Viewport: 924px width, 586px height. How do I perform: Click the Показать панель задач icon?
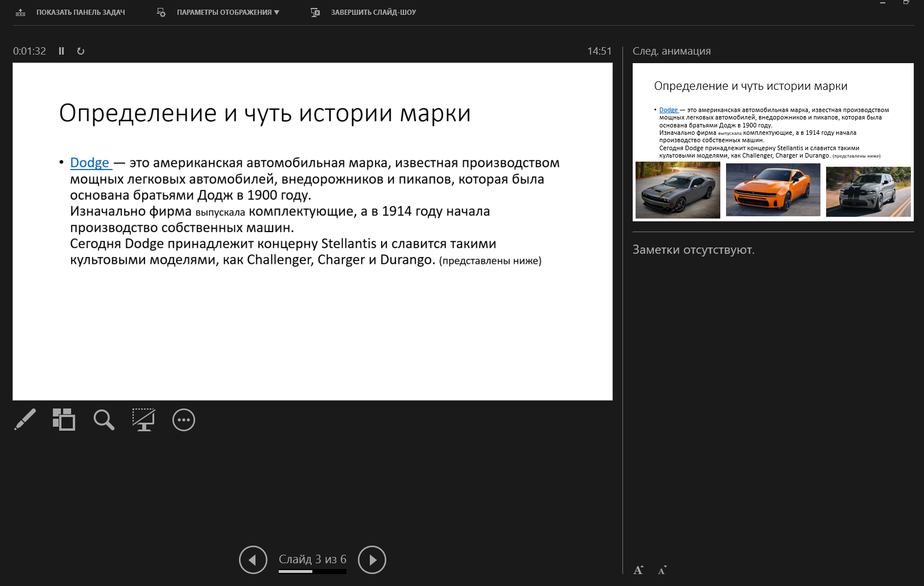coord(21,11)
